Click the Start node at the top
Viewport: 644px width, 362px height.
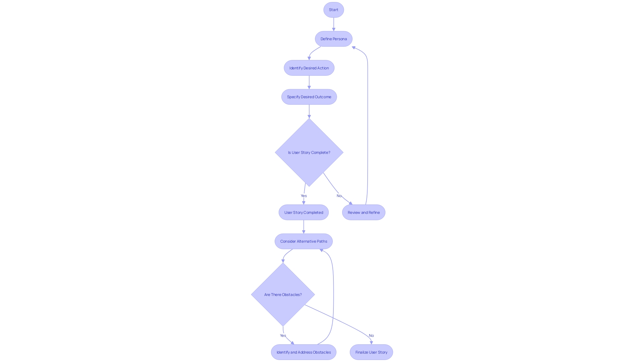pos(333,9)
